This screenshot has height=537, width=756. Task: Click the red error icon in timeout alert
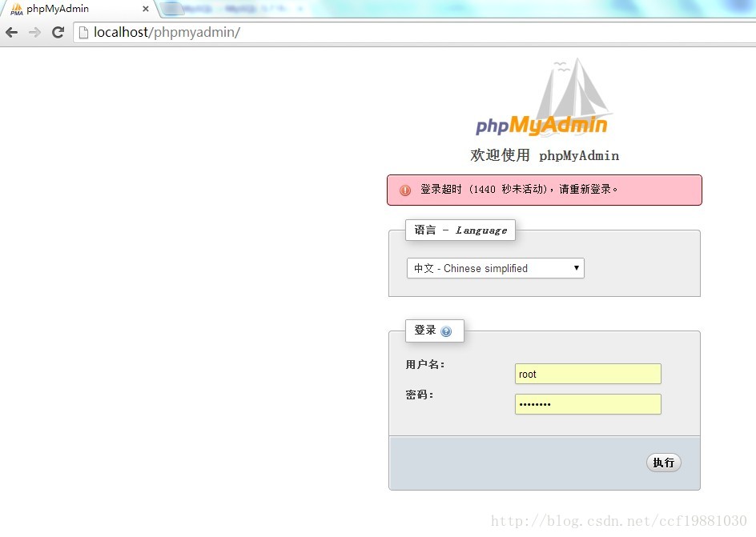405,190
